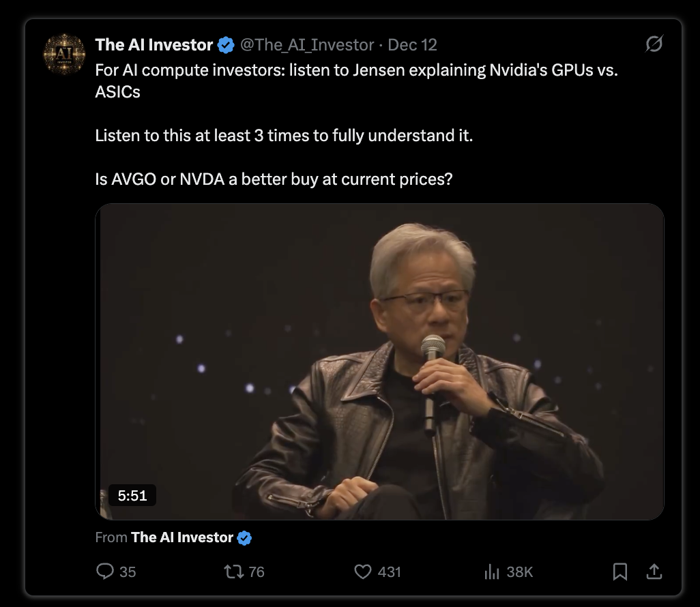Play the Jensen video thumbnail
This screenshot has width=700, height=607.
point(379,361)
